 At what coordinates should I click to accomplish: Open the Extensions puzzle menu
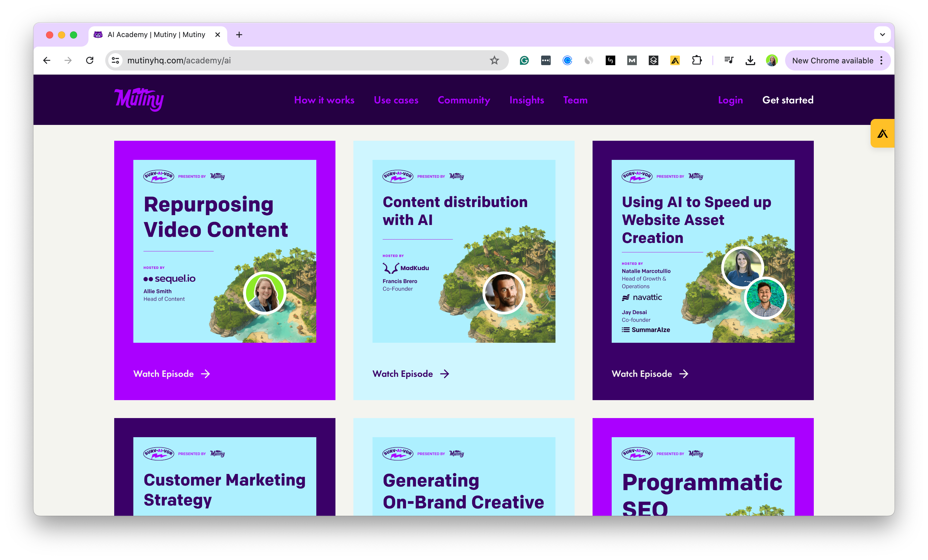[x=697, y=60]
